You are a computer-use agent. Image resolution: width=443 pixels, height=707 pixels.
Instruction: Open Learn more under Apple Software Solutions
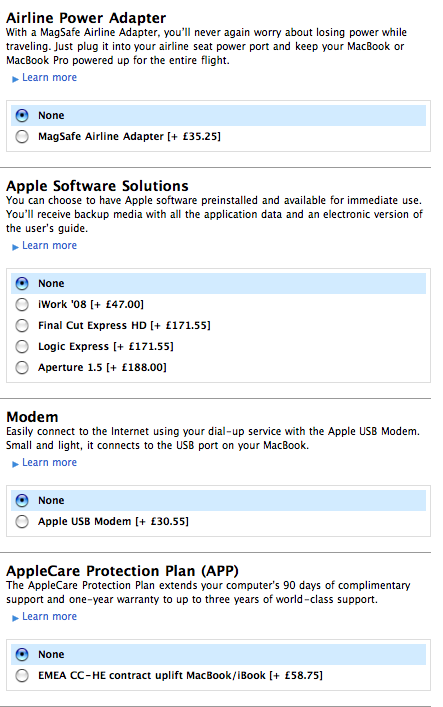tap(49, 246)
